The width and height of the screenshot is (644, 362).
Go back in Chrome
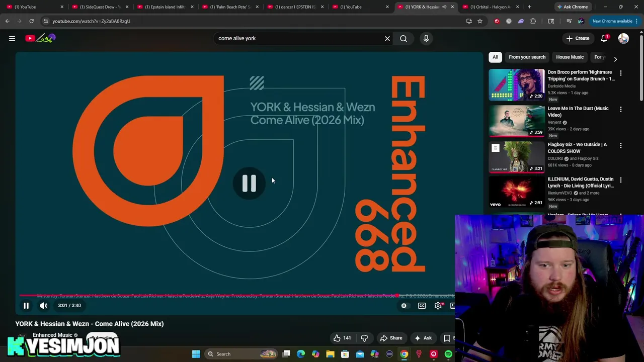(x=7, y=21)
